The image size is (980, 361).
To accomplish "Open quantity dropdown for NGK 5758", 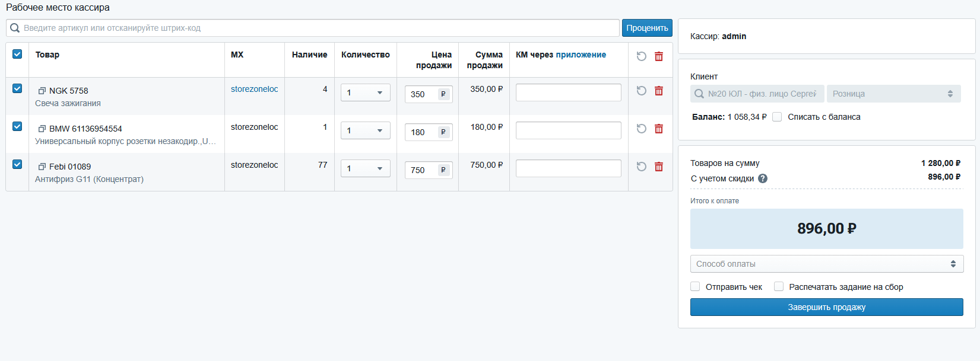I will pyautogui.click(x=366, y=92).
